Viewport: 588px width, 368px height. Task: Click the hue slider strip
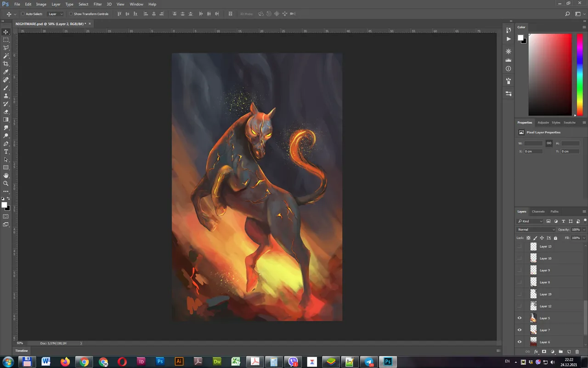click(580, 75)
